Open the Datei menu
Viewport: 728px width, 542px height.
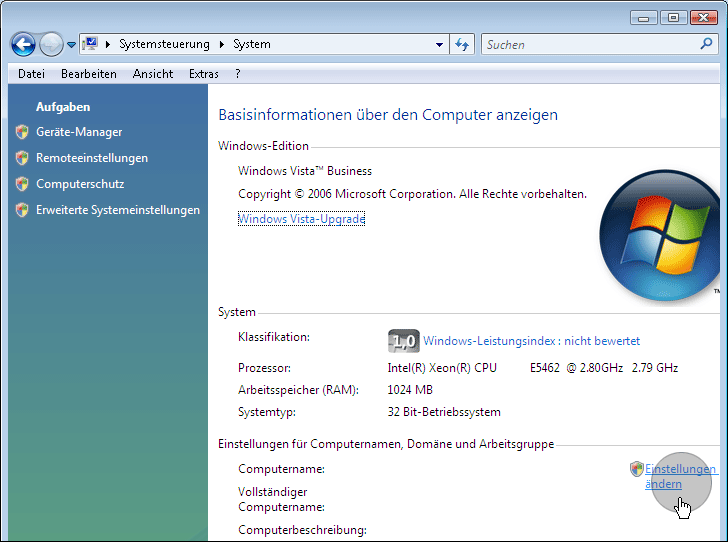click(x=32, y=74)
